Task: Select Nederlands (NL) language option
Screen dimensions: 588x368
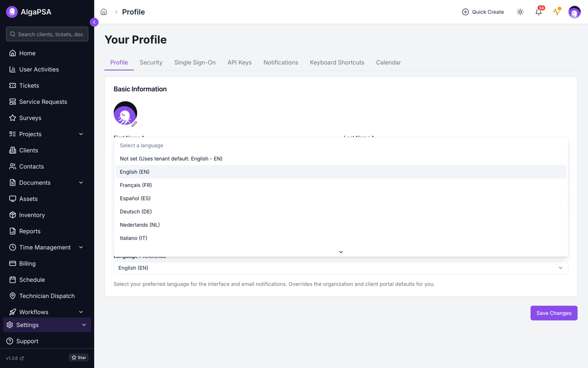Action: coord(341,225)
